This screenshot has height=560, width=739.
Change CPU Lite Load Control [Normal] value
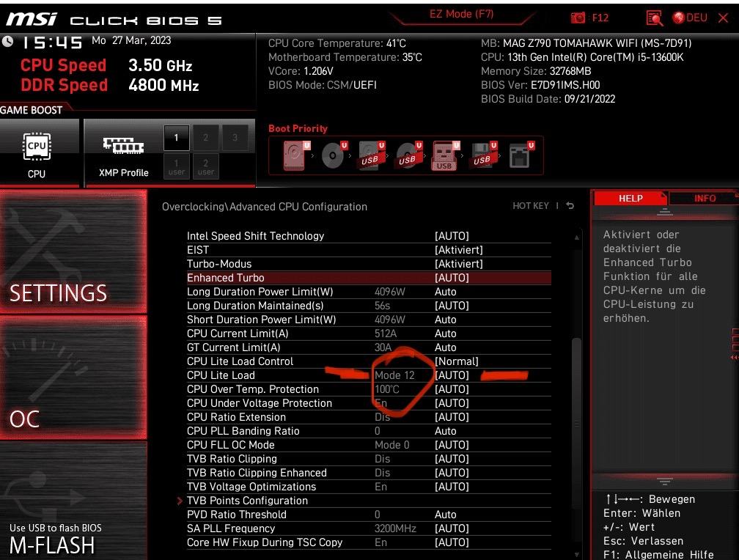click(x=456, y=361)
